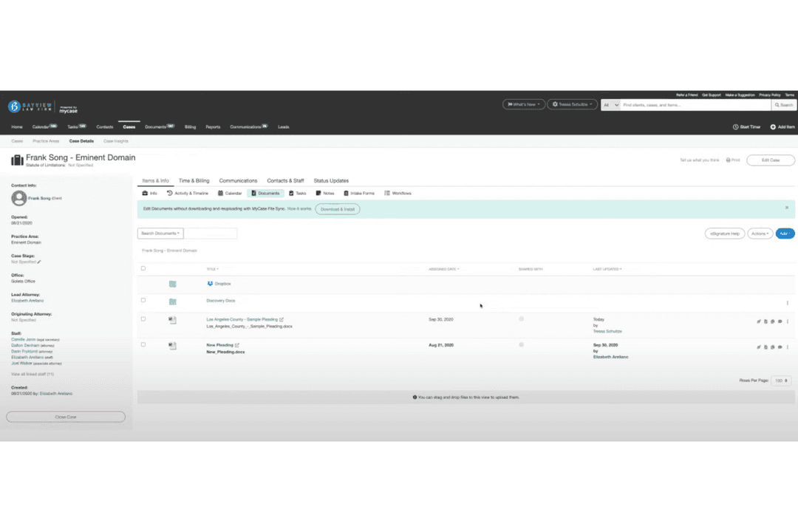This screenshot has height=532, width=798.
Task: Click the Bayview Law Firm logo
Action: pyautogui.click(x=30, y=106)
